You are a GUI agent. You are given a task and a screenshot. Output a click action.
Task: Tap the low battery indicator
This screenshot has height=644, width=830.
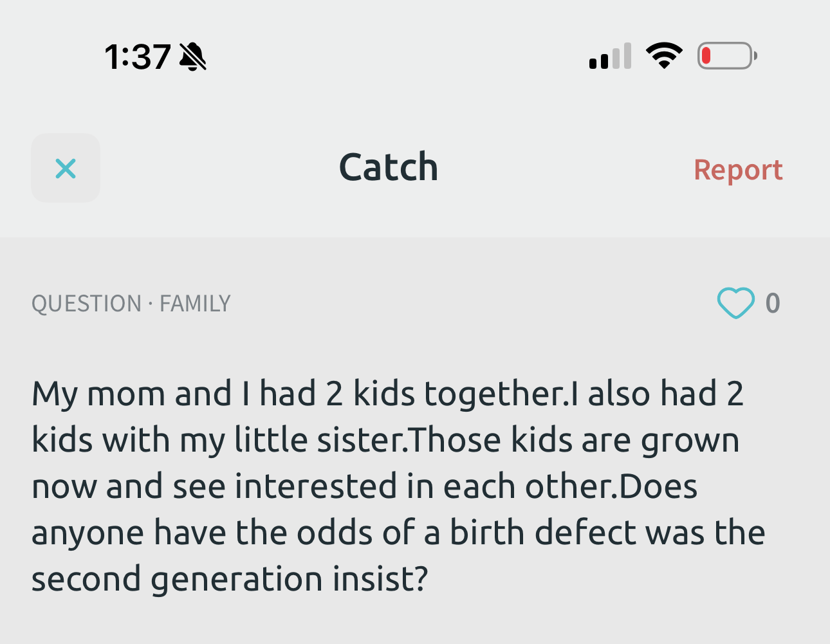pos(726,56)
